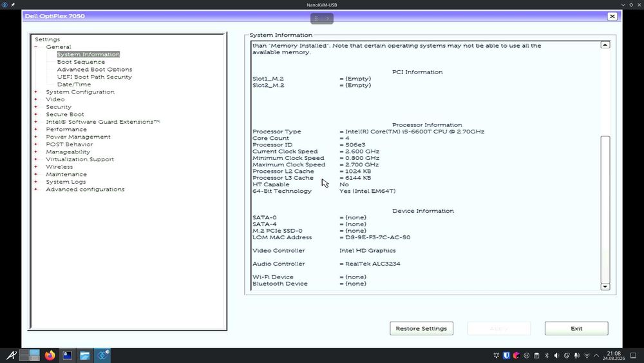Click the Processor L3 Cache 6144 KB value
The width and height of the screenshot is (644, 363).
point(357,178)
